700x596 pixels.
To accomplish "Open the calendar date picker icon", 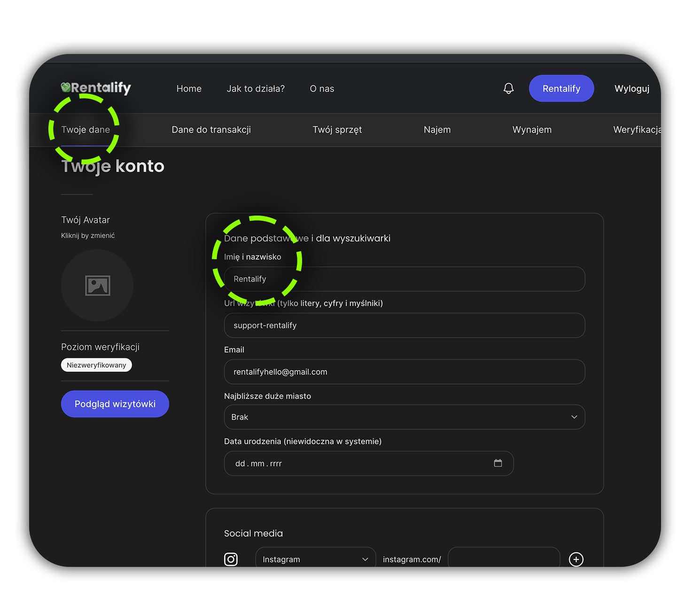I will [498, 463].
